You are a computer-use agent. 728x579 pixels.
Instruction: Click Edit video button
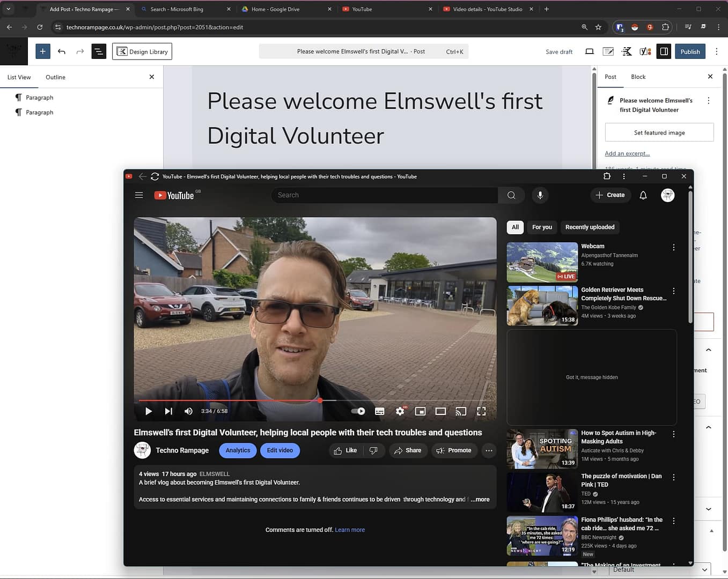pos(280,450)
